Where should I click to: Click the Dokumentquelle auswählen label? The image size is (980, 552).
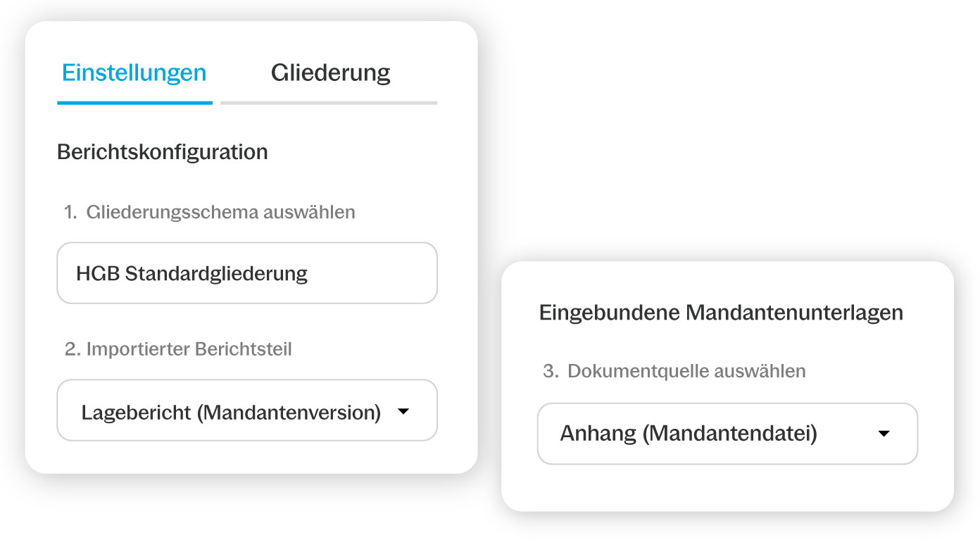[686, 371]
